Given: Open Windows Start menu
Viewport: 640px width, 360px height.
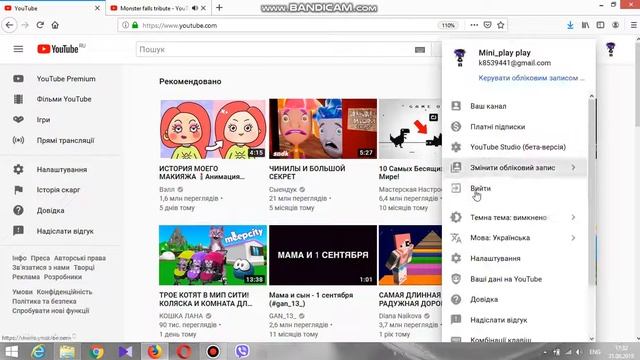Looking at the screenshot, I should [x=11, y=351].
